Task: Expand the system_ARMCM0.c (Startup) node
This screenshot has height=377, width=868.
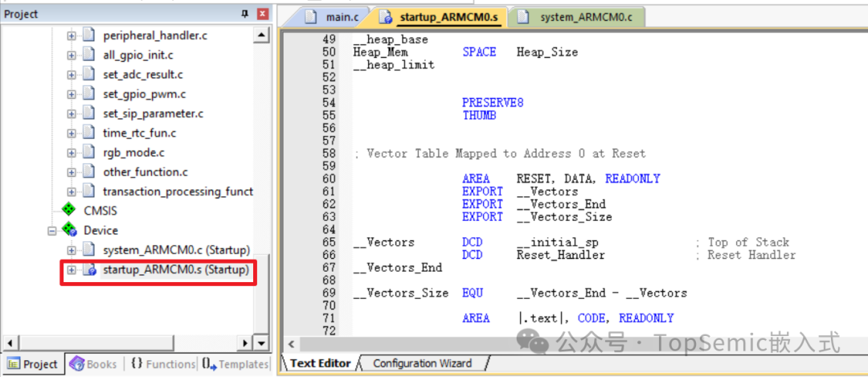Action: coord(72,250)
